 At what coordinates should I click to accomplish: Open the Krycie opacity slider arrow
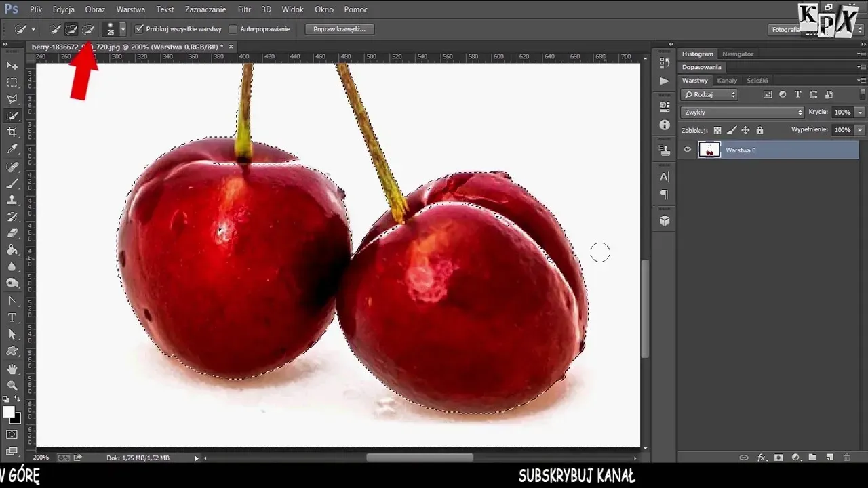(860, 113)
